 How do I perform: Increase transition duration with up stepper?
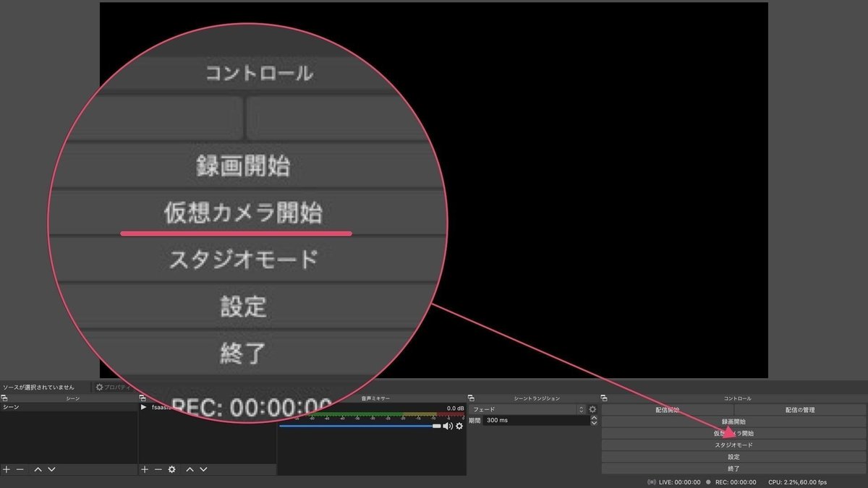coord(594,417)
